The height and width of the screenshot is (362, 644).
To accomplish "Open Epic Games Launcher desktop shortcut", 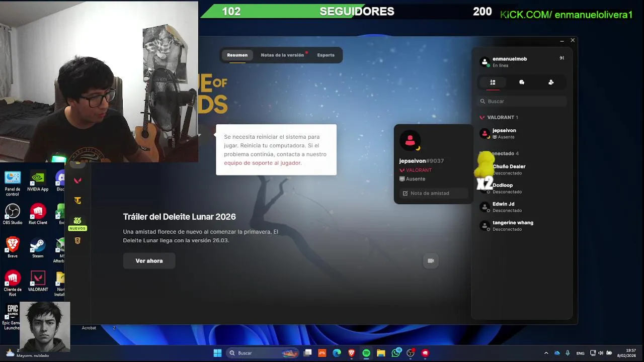I will pyautogui.click(x=11, y=317).
